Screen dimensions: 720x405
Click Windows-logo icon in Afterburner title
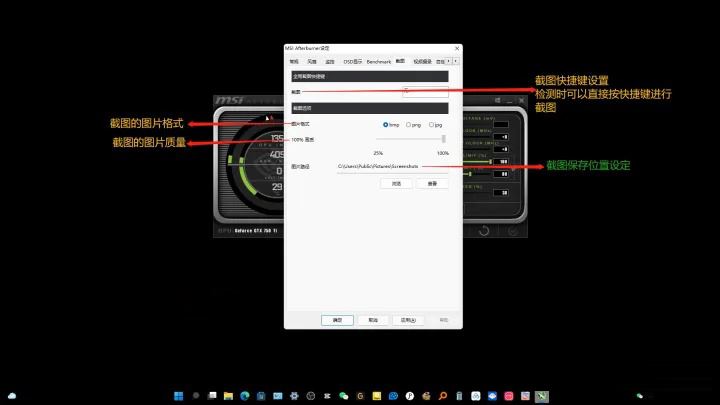[498, 100]
